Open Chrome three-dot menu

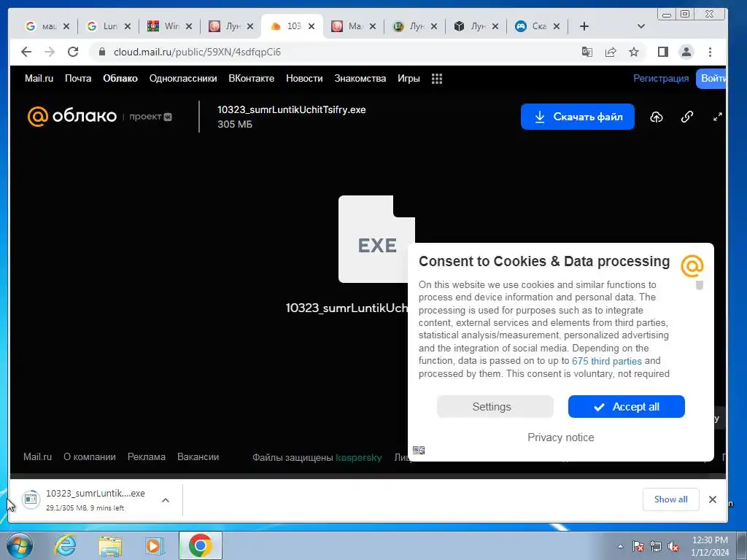pos(710,52)
